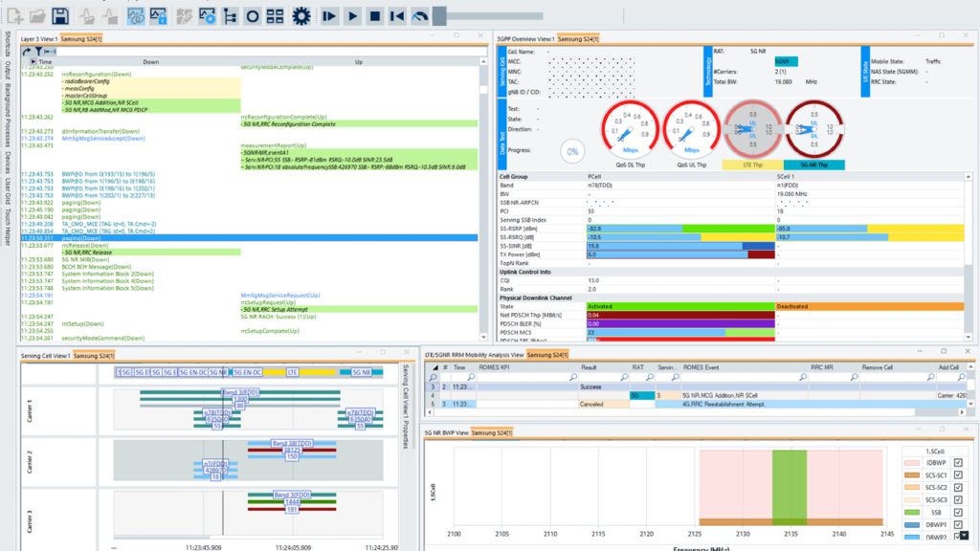980x551 pixels.
Task: Select the 5G NR Thp gauge label
Action: pos(813,165)
